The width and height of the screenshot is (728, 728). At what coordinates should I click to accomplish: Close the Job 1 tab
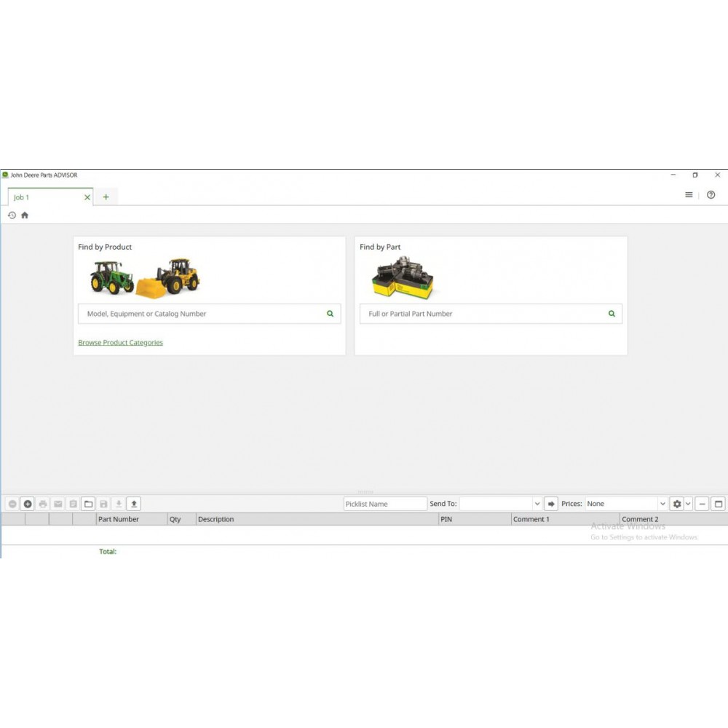pos(87,197)
